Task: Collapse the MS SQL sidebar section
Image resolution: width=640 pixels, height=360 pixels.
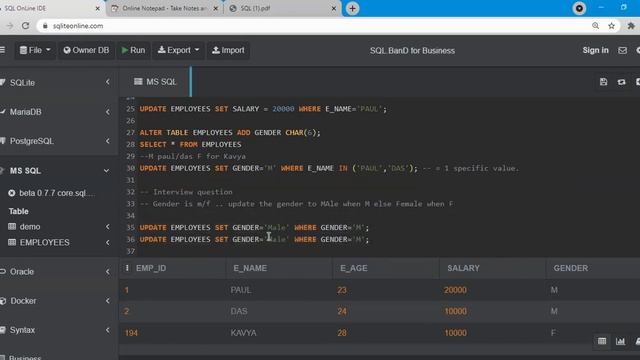Action: click(x=107, y=171)
